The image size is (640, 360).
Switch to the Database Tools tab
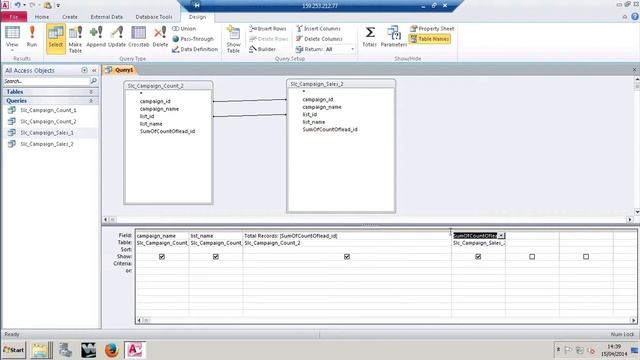click(x=154, y=17)
